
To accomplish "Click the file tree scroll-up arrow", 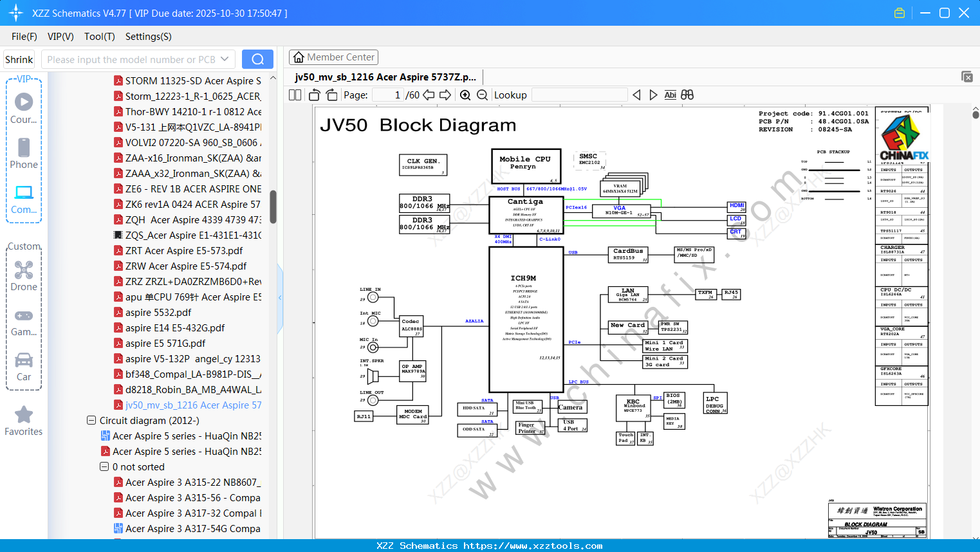I will click(x=273, y=78).
